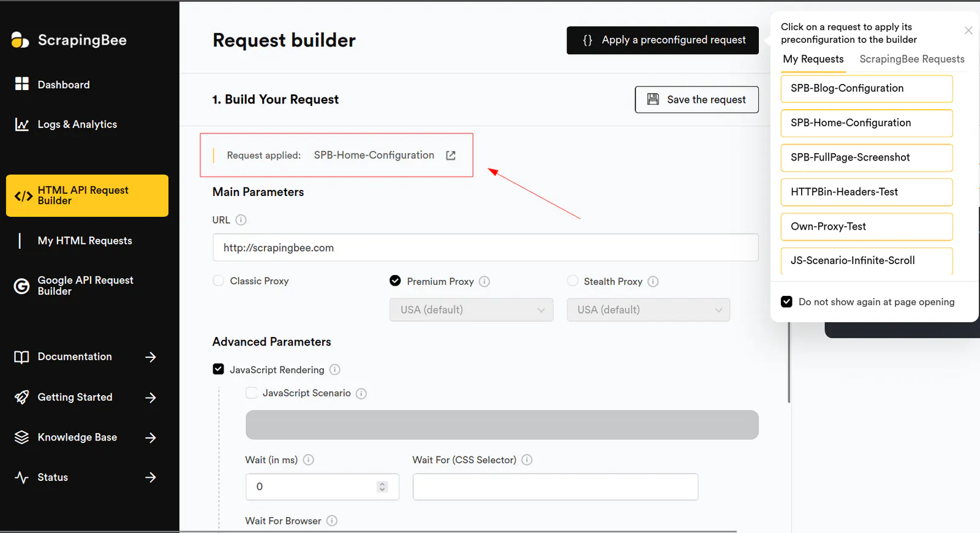This screenshot has height=533, width=980.
Task: Click the arrow icon next to Getting Started
Action: coord(151,398)
